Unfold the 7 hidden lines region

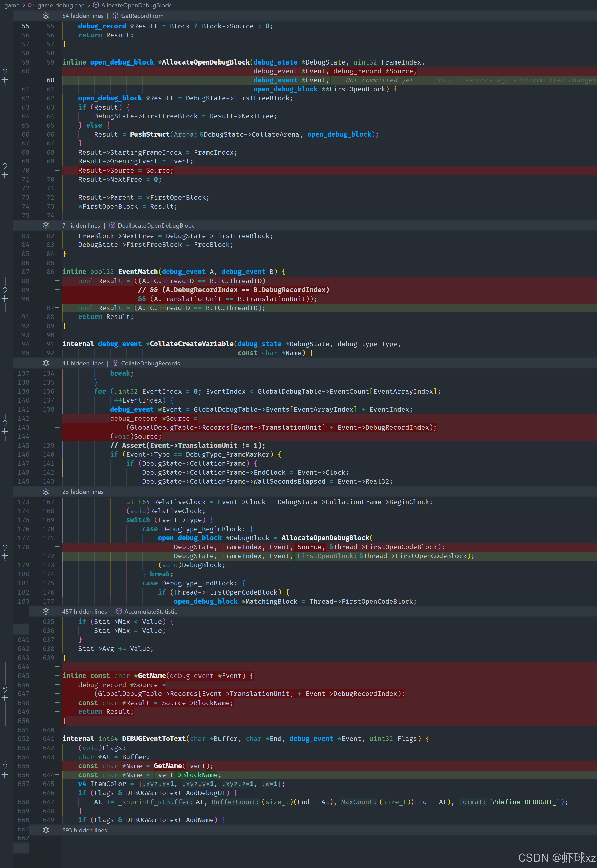point(46,225)
